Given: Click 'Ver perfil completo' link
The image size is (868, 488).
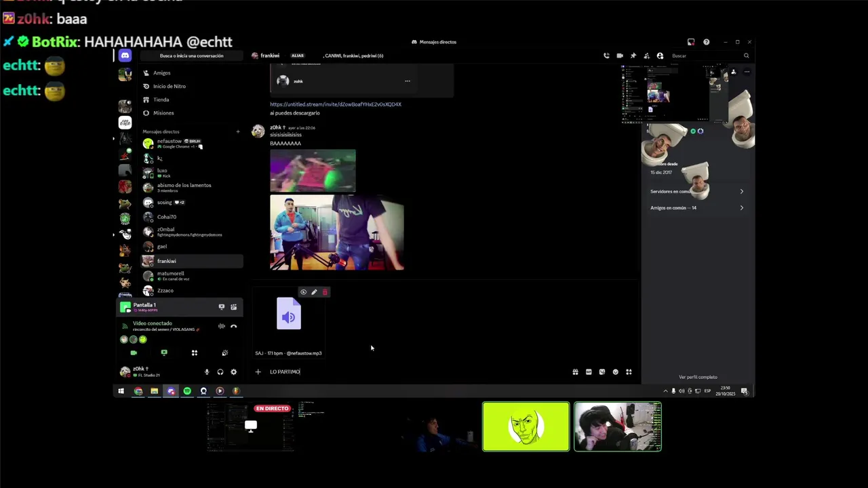Looking at the screenshot, I should click(x=698, y=377).
